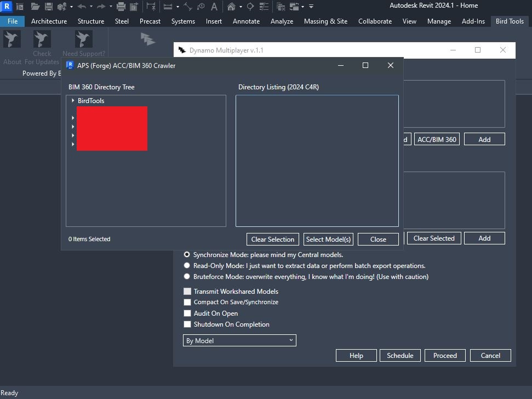
Task: Click the Close Inactive Views icon
Action: [x=281, y=6]
